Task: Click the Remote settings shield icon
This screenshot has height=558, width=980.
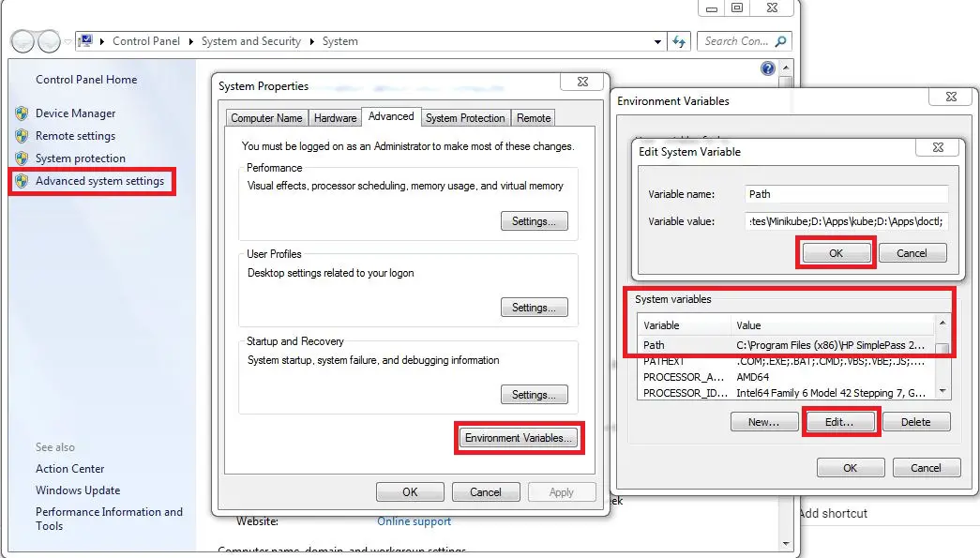Action: (21, 135)
